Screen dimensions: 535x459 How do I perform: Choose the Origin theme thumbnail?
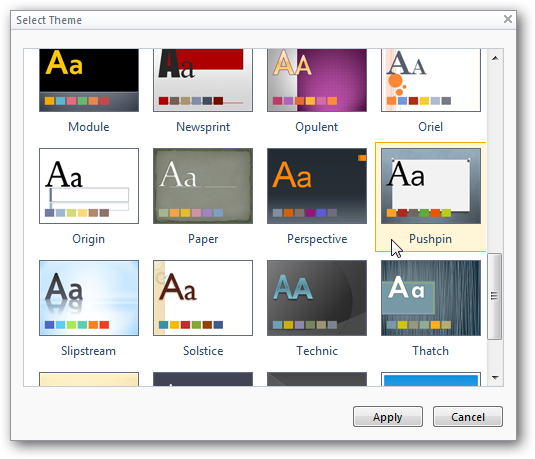click(89, 186)
